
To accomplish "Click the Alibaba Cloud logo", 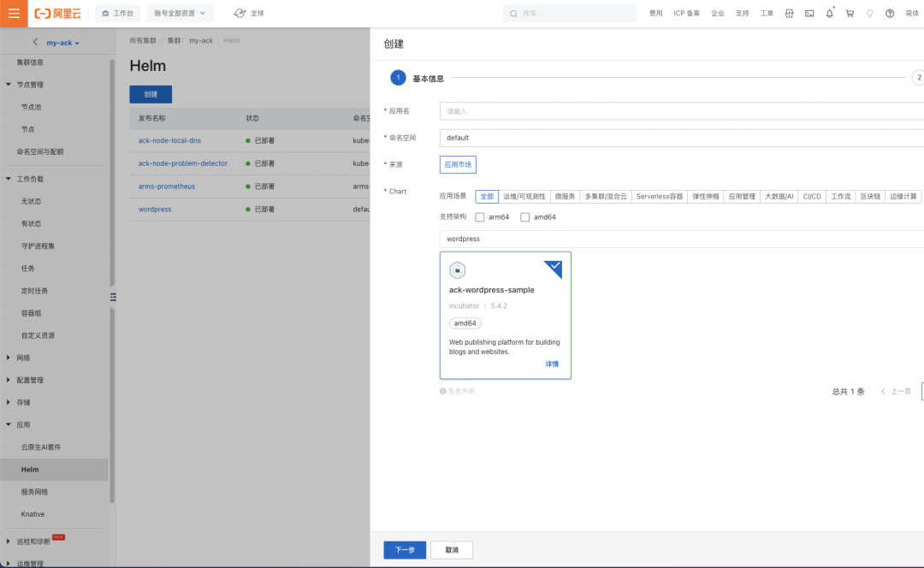I will (58, 13).
